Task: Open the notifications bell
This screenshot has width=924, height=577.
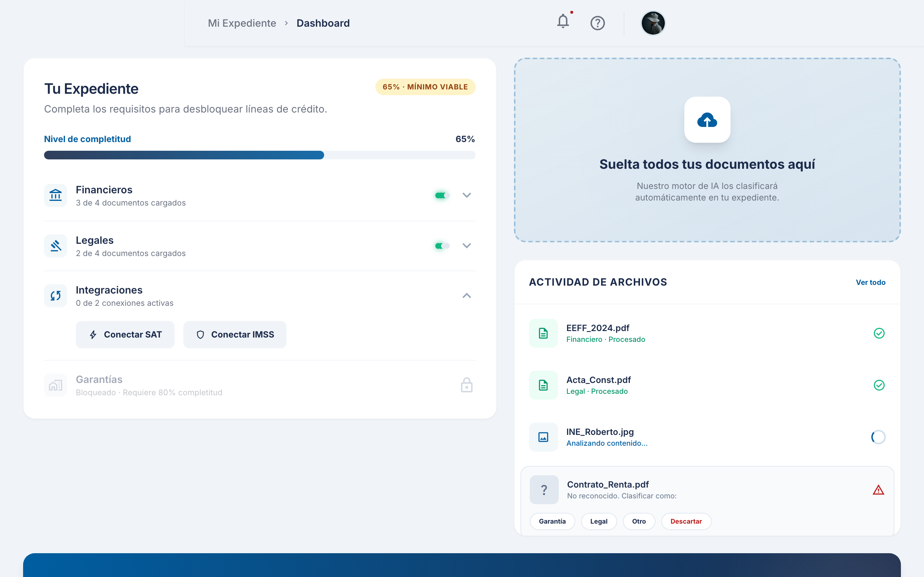Action: point(563,21)
